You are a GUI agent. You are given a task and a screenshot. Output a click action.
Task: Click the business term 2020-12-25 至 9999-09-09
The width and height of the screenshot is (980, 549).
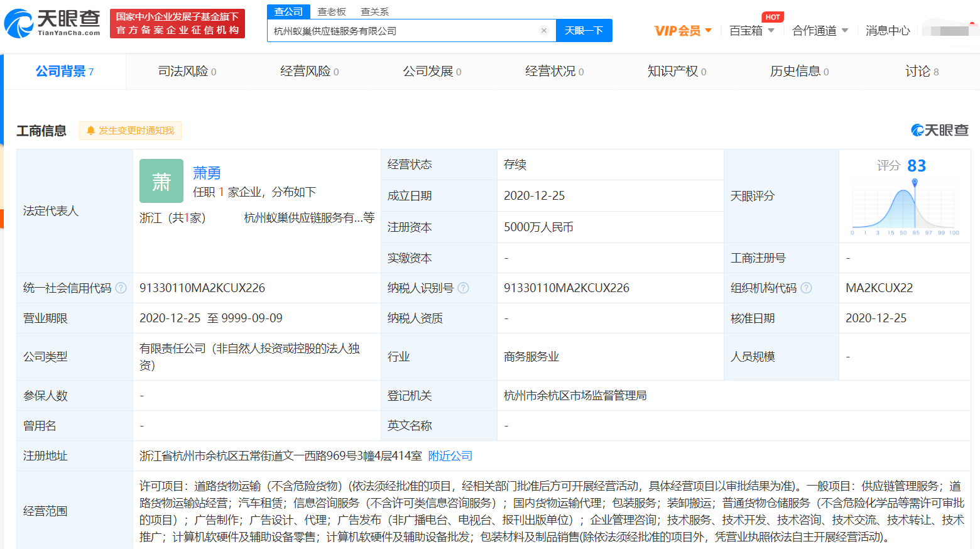(x=211, y=318)
